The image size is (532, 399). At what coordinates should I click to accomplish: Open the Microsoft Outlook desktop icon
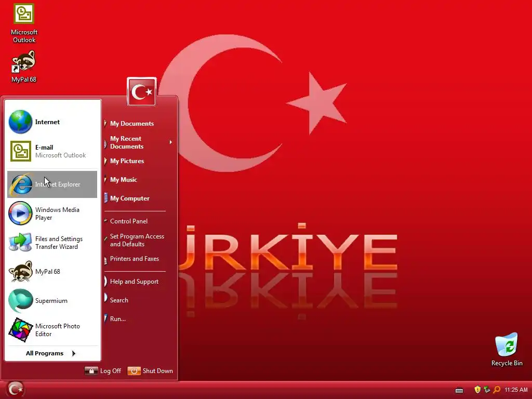(24, 23)
